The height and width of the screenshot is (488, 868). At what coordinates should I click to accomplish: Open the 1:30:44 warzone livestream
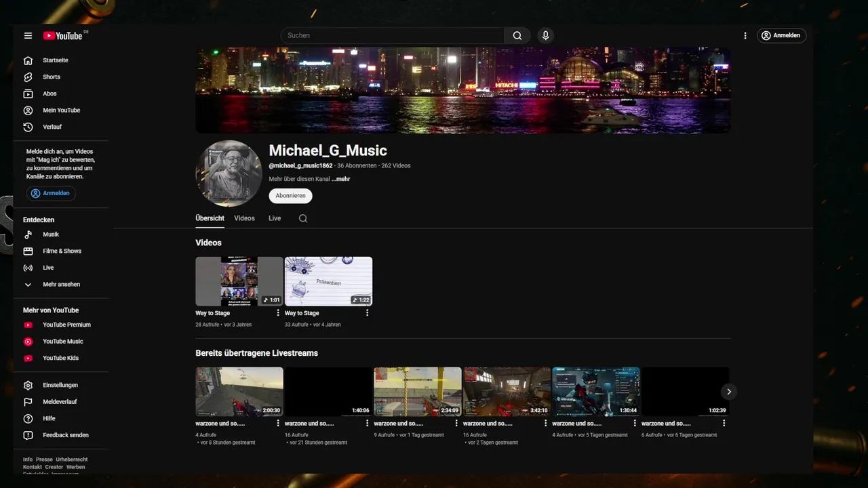[596, 392]
